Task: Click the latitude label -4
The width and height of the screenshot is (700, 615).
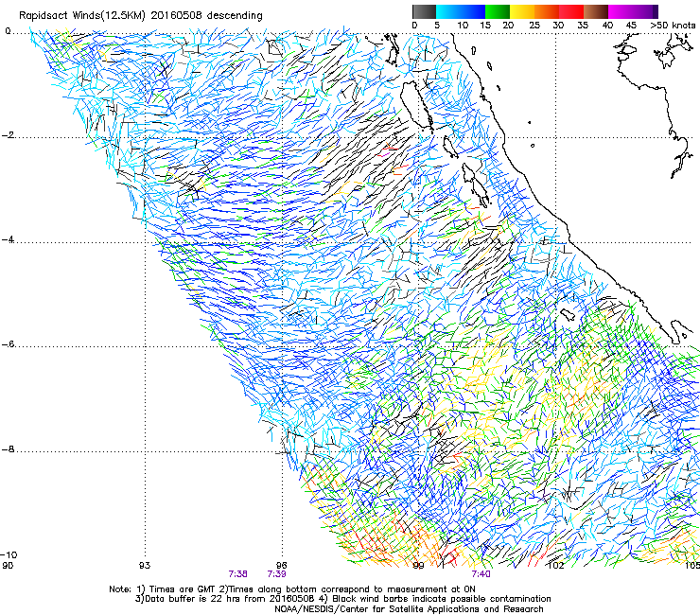Action: [9, 239]
